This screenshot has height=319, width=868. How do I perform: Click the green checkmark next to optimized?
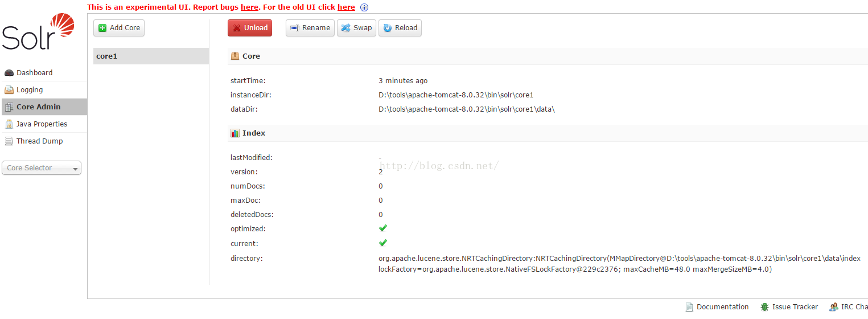point(383,228)
